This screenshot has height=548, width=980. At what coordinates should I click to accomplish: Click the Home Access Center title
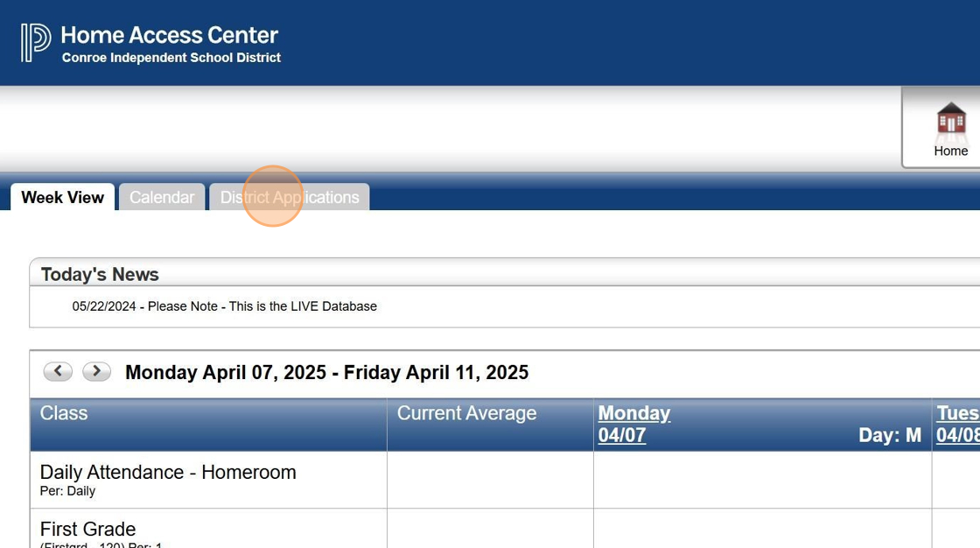tap(169, 35)
